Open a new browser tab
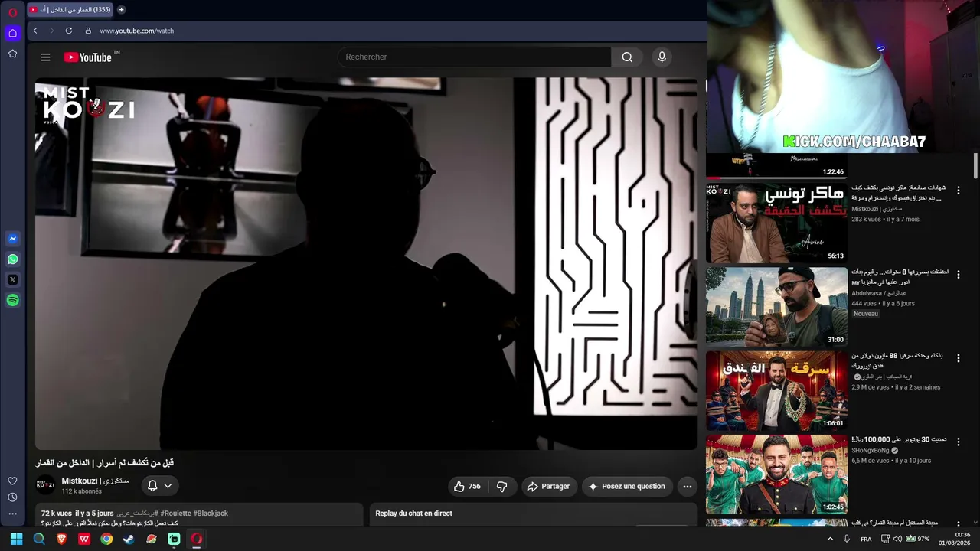980x551 pixels. coord(121,10)
